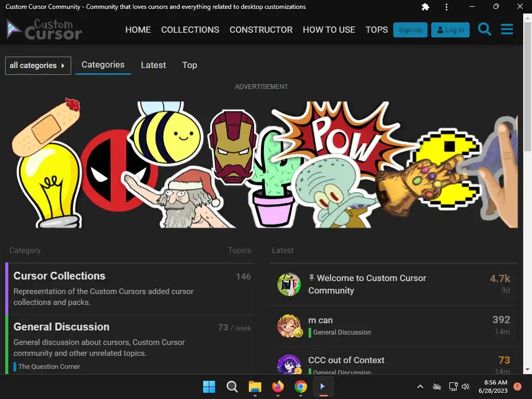Click General Discussion tag under m can
This screenshot has height=399, width=532.
(342, 332)
